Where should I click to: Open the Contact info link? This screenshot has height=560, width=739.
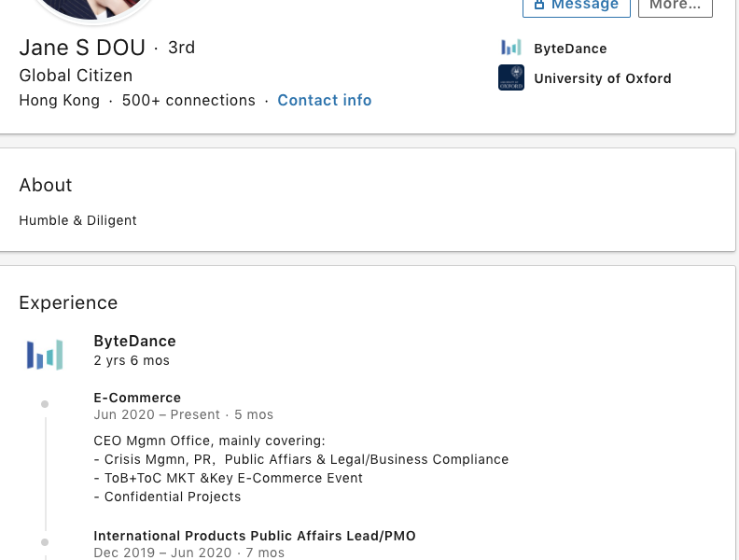point(324,100)
